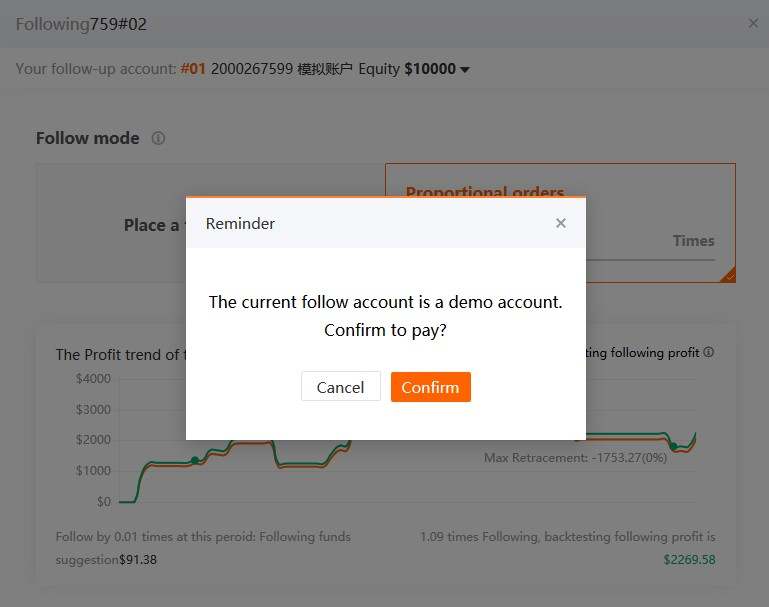Close the Following759#02 panel
The image size is (769, 607).
pos(753,23)
